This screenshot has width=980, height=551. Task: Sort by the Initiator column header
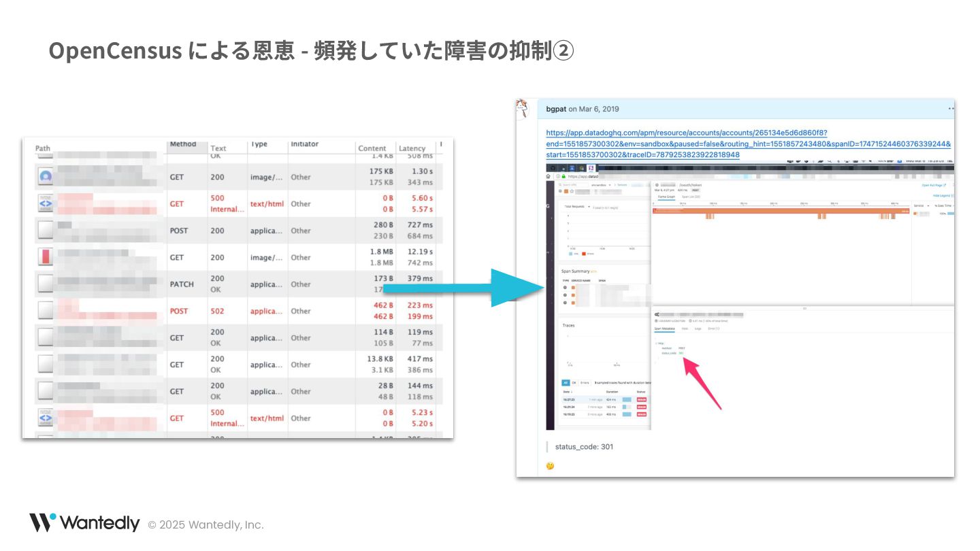tap(304, 144)
